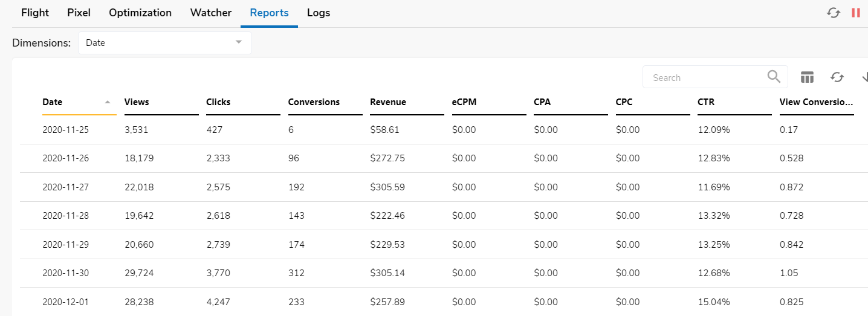The image size is (868, 316).
Task: Toggle the Date column sort arrow
Action: pyautogui.click(x=108, y=102)
